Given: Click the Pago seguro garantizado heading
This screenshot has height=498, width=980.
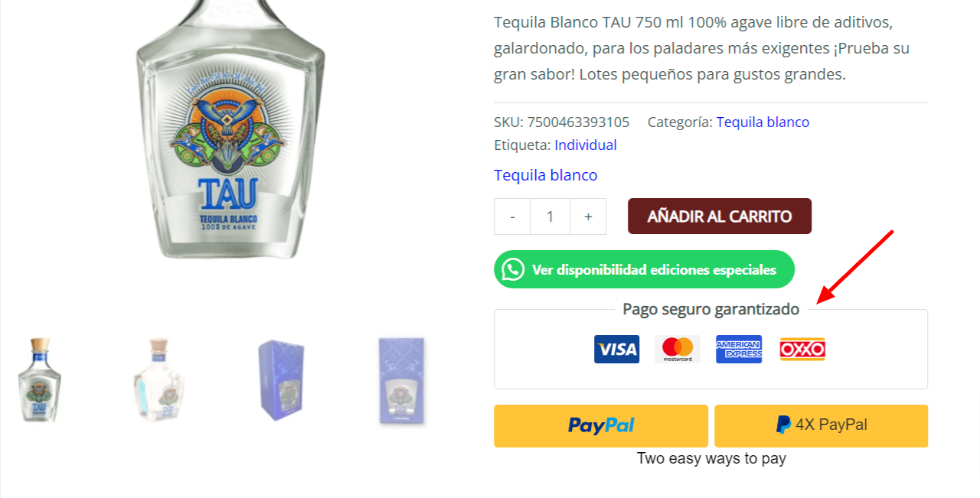Looking at the screenshot, I should (710, 309).
